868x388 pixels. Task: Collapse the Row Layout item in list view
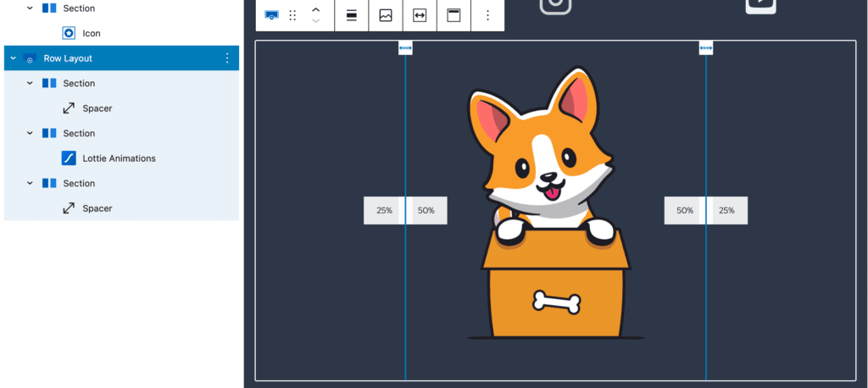14,58
